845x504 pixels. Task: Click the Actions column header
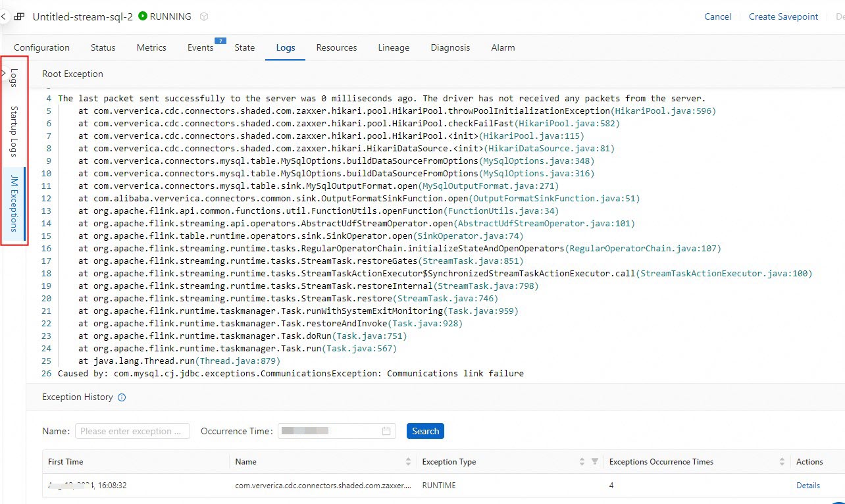click(x=809, y=462)
